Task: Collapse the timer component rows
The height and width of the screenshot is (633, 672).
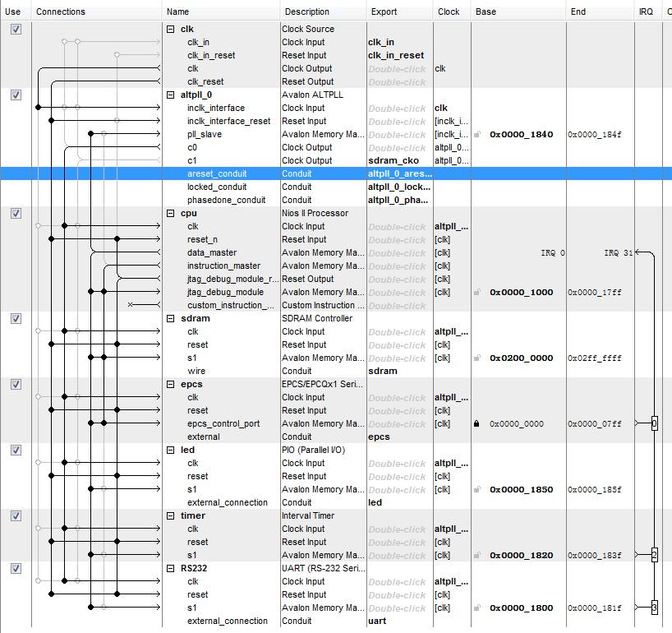Action: (x=170, y=516)
